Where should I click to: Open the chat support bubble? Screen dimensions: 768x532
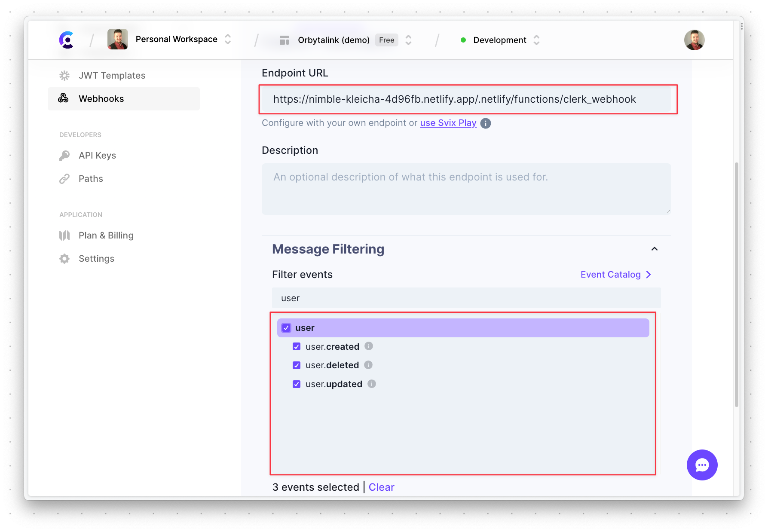click(x=702, y=465)
